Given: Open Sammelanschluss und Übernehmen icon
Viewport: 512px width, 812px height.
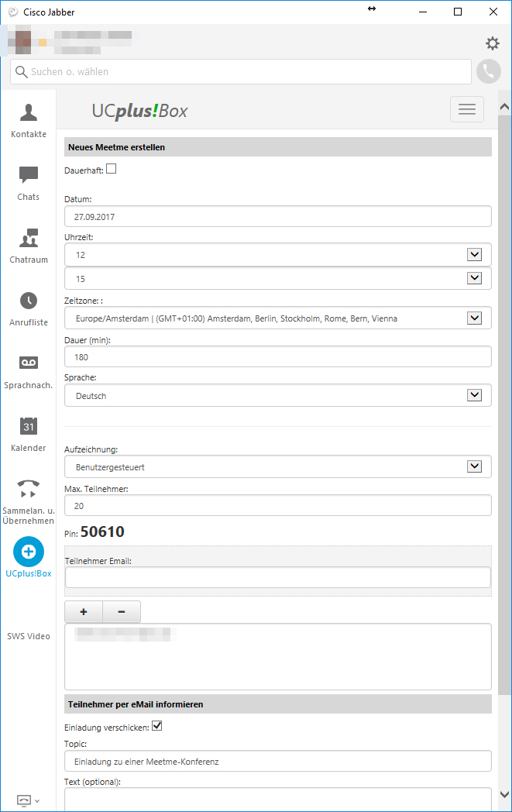Looking at the screenshot, I should tap(29, 501).
